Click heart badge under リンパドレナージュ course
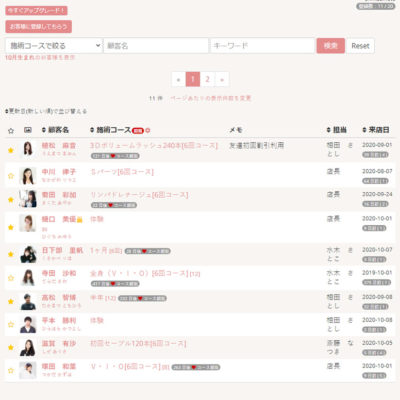 click(x=114, y=205)
